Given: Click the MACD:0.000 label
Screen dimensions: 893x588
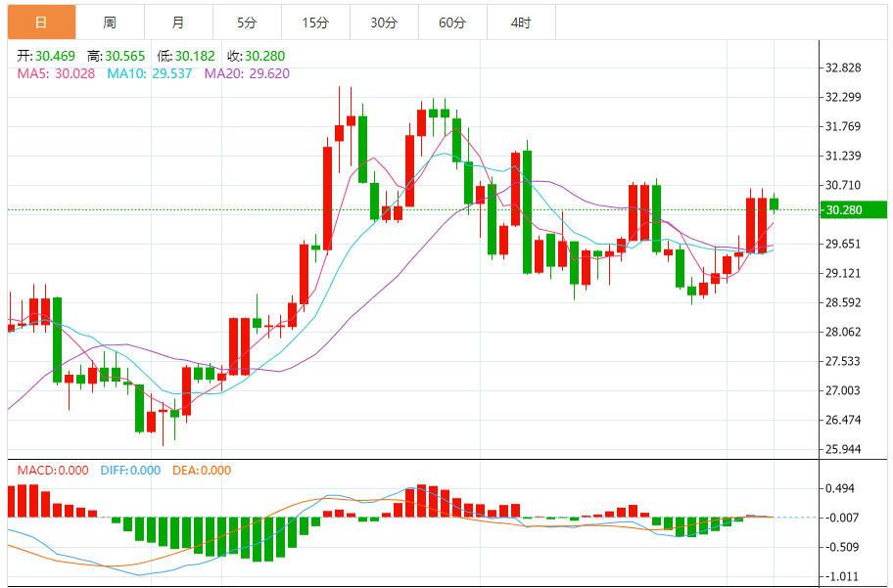Looking at the screenshot, I should (x=53, y=471).
